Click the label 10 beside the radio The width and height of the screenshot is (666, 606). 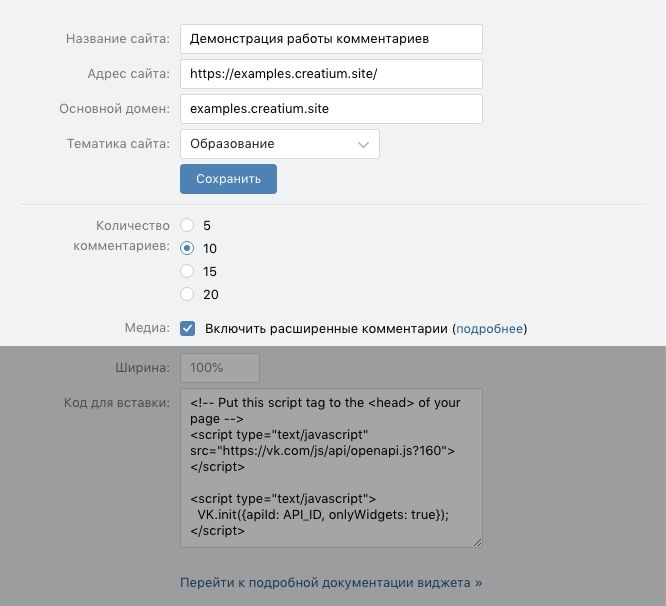click(x=210, y=248)
